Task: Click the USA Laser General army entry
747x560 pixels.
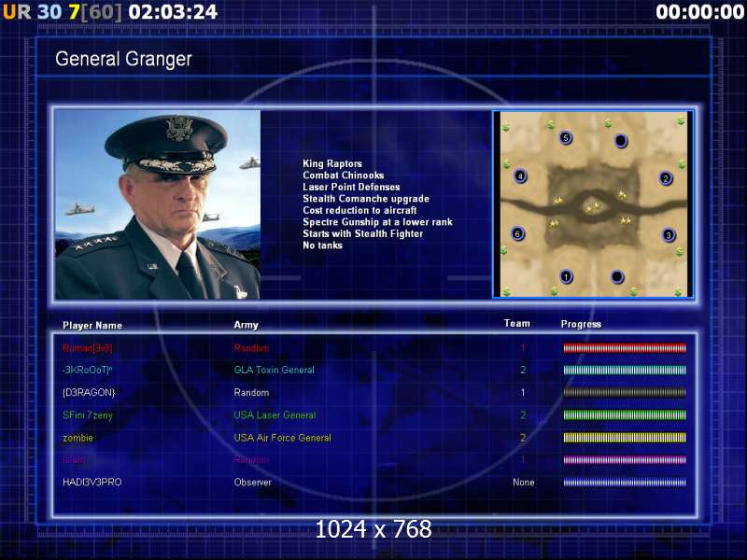Action: click(275, 414)
